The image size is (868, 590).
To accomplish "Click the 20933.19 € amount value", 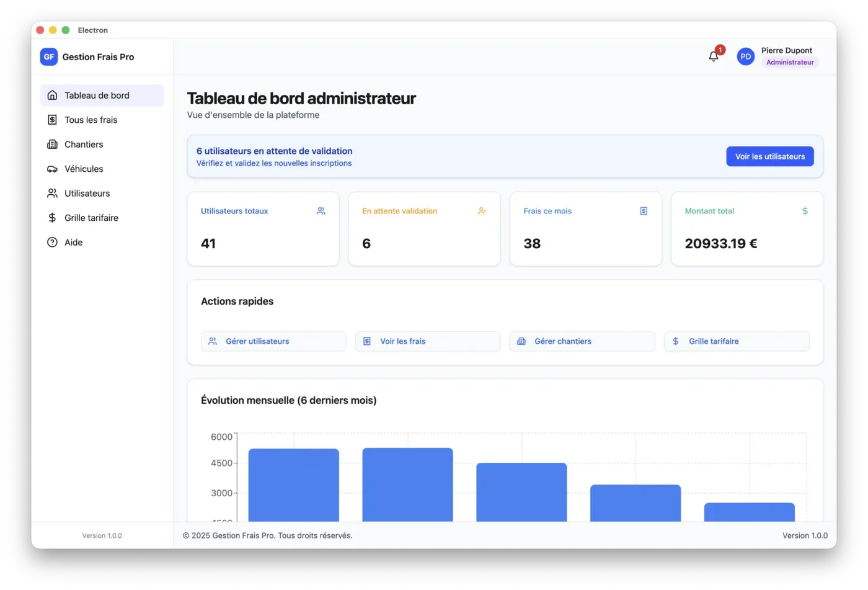I will click(x=721, y=244).
